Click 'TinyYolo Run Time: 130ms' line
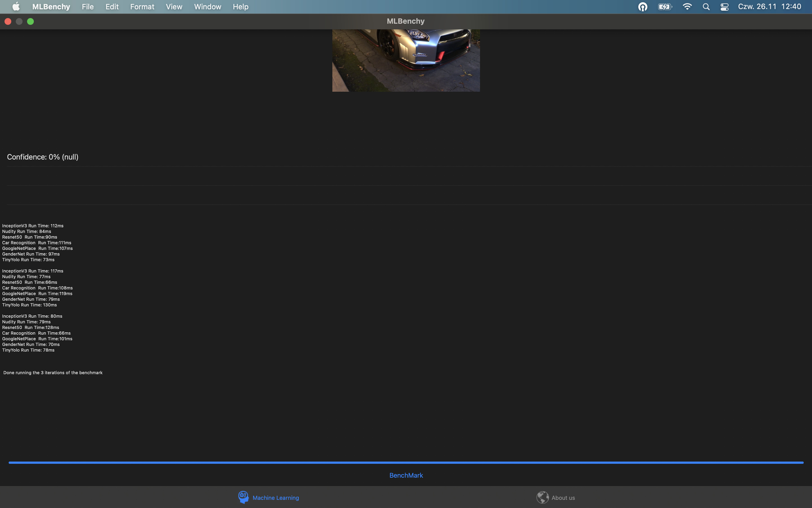The height and width of the screenshot is (508, 812). 30,305
